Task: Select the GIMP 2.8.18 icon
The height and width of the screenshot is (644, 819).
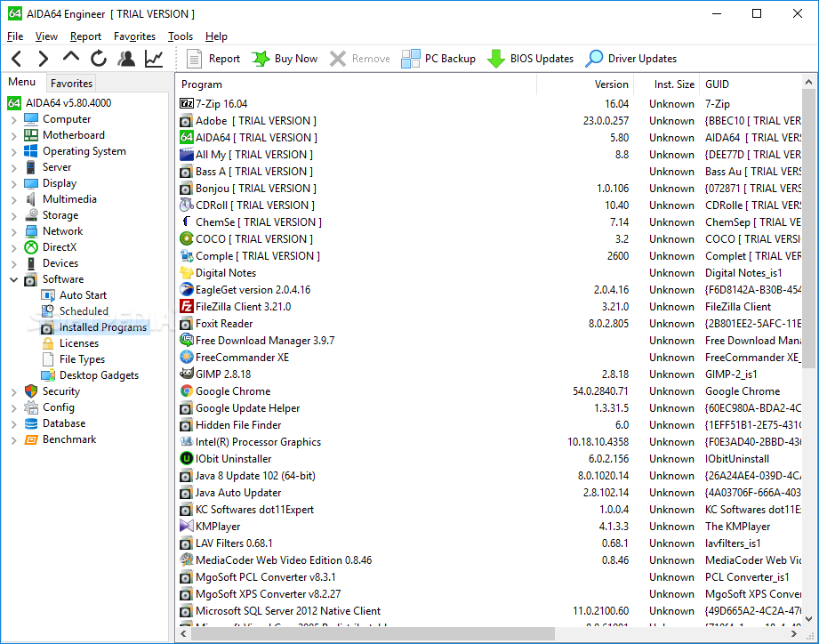Action: coord(187,374)
